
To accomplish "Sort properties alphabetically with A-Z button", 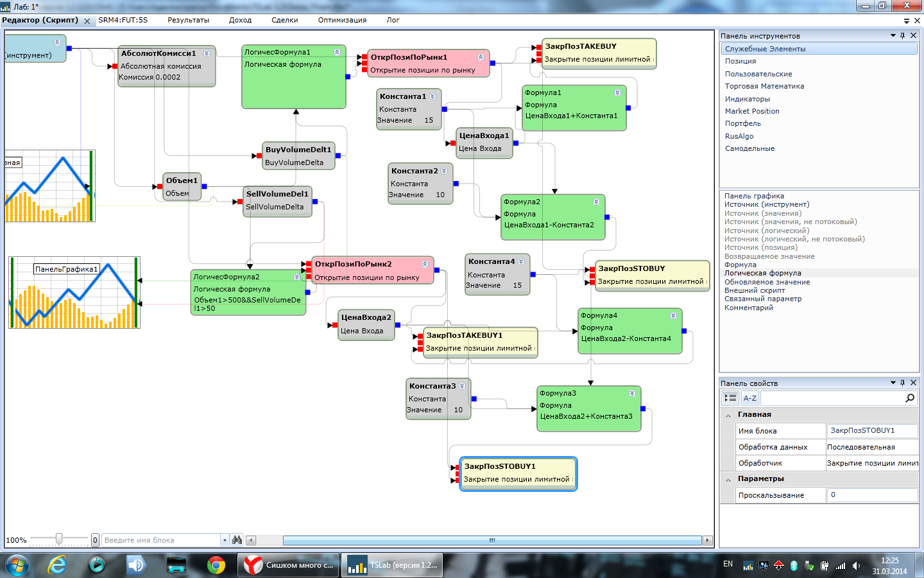I will click(x=750, y=398).
